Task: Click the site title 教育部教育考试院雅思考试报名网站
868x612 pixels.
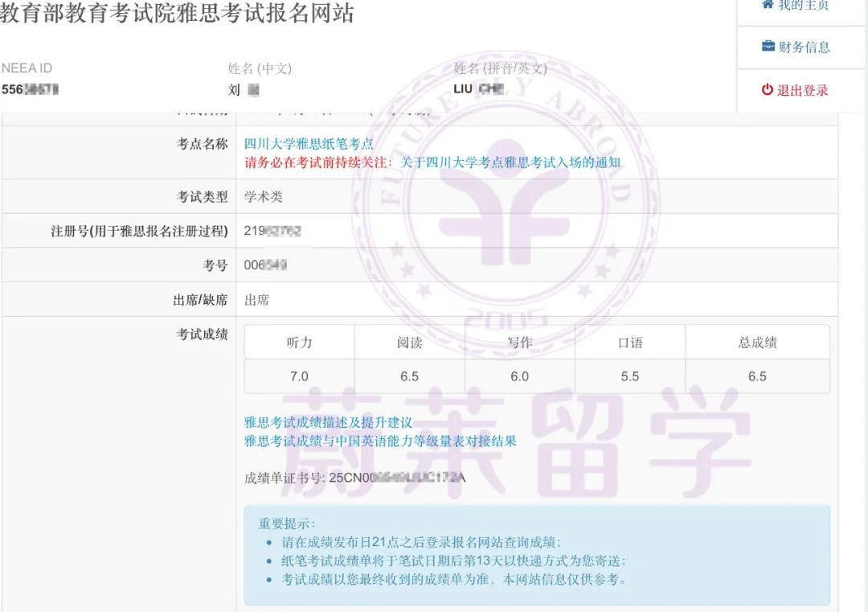Action: (x=177, y=14)
